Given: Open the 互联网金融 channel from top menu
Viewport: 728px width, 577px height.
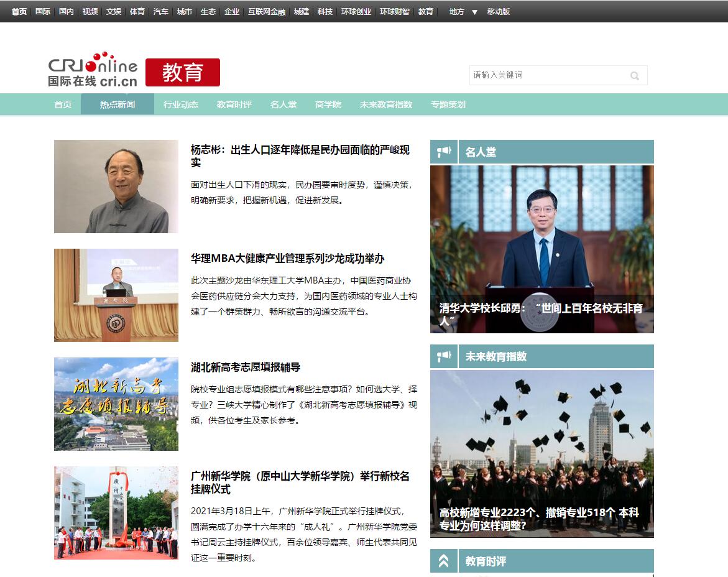Looking at the screenshot, I should (266, 11).
